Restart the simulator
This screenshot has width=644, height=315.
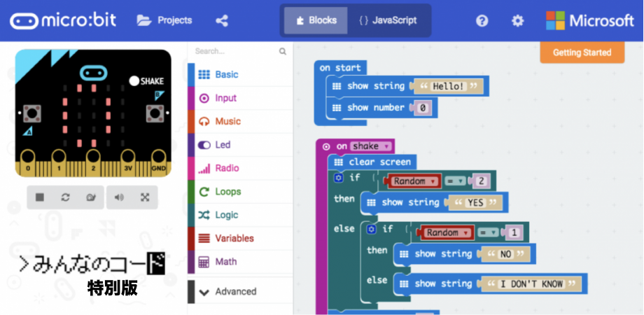click(65, 197)
